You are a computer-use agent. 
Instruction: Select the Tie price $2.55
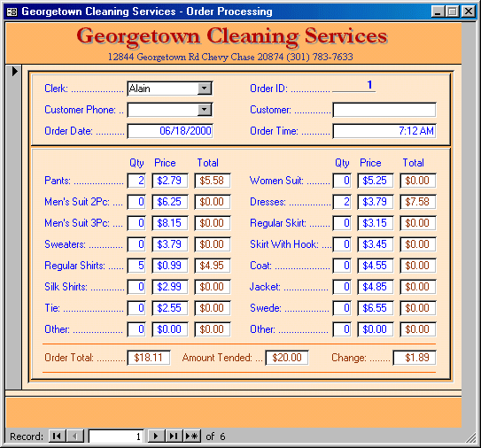(x=170, y=308)
